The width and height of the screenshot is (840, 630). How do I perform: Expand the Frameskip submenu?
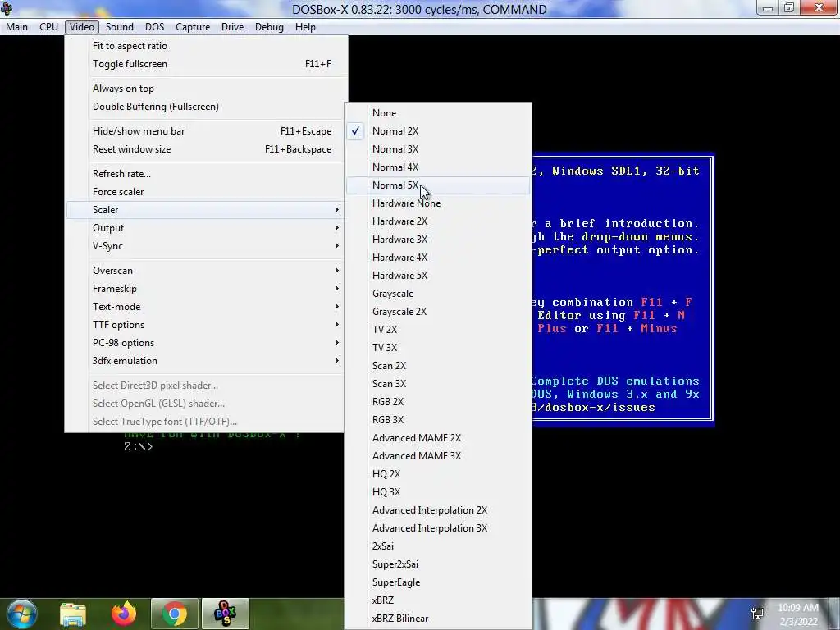point(204,289)
